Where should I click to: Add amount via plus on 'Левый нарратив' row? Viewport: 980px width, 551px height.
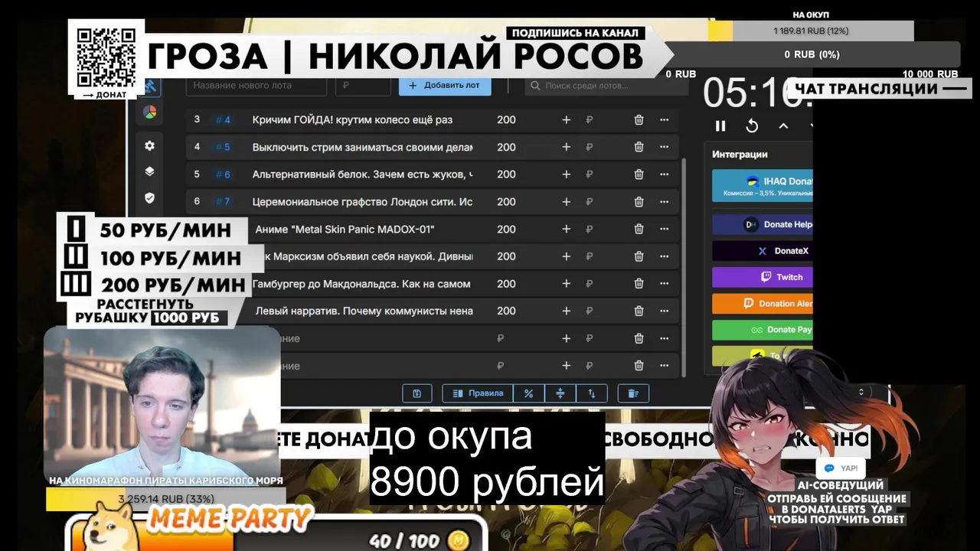(x=567, y=311)
